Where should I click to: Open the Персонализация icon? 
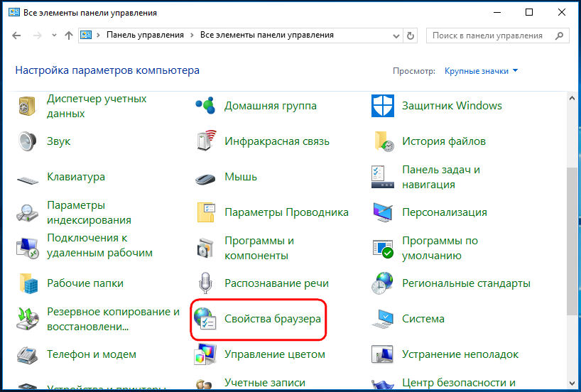tap(383, 212)
